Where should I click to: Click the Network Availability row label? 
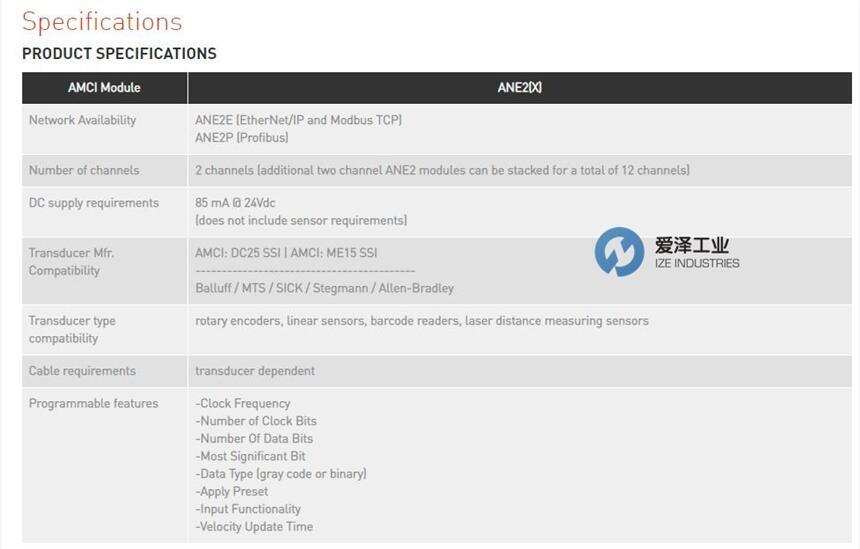pos(82,120)
